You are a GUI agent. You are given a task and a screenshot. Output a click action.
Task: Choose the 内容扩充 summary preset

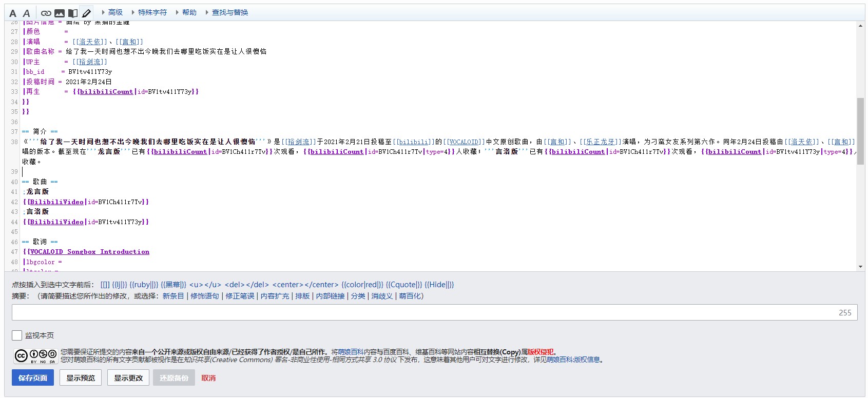click(275, 296)
